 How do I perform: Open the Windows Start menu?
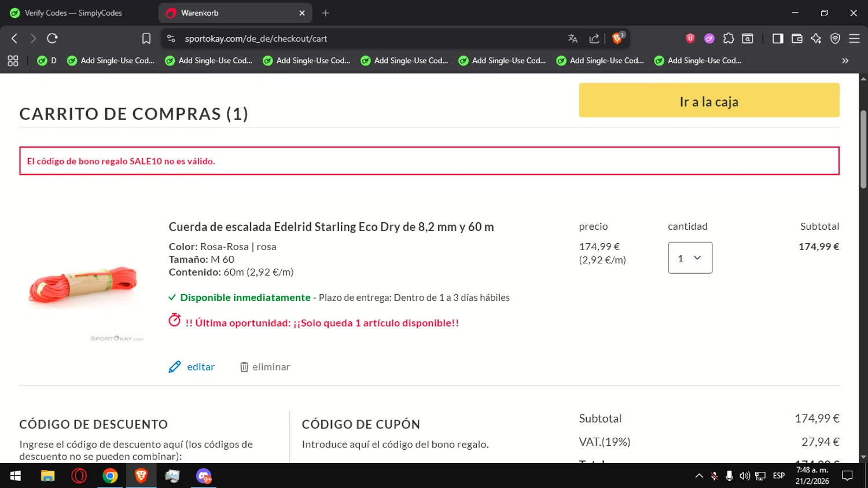(16, 476)
